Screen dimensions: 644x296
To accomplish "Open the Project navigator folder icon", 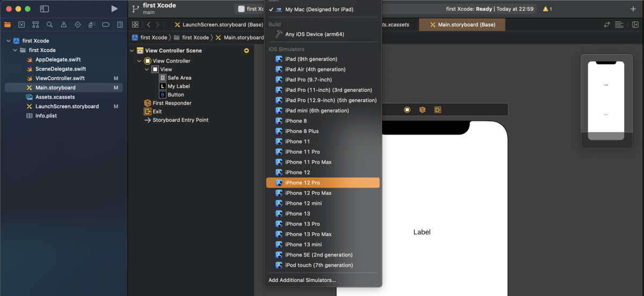I will coord(8,25).
